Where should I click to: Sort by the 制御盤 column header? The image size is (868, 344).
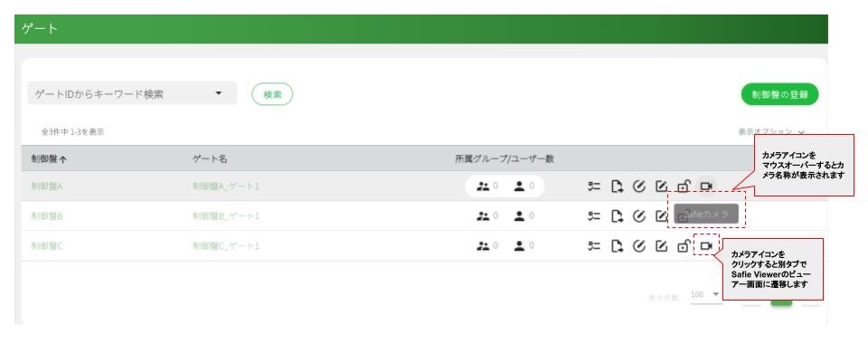[x=49, y=159]
